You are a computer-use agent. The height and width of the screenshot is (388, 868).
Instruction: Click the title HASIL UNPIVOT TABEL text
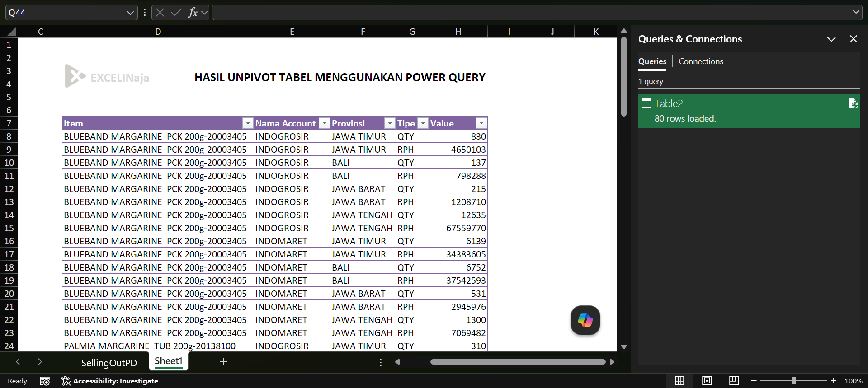pyautogui.click(x=340, y=78)
